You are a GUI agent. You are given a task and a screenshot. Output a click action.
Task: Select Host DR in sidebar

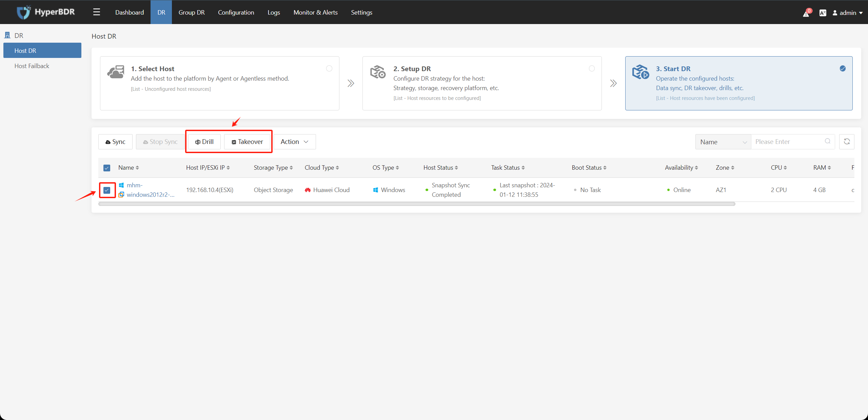[42, 50]
